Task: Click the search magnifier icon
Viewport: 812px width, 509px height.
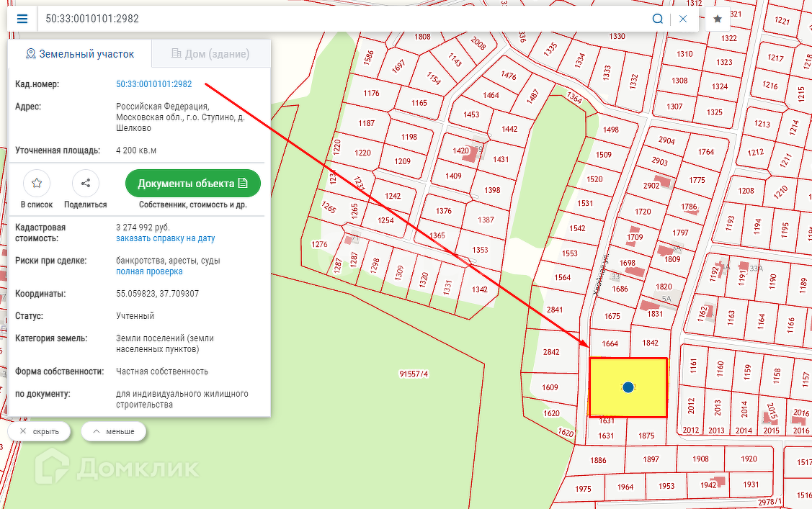Action: [x=657, y=19]
